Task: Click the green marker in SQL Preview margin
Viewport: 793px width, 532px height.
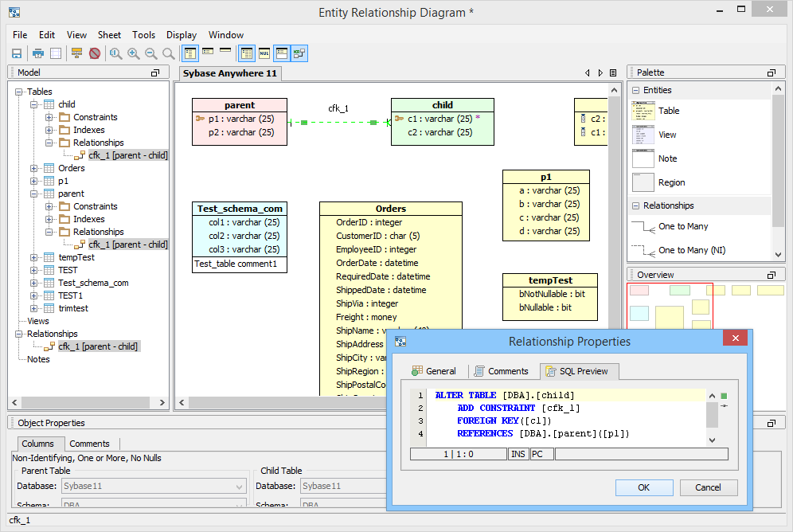Action: point(724,396)
